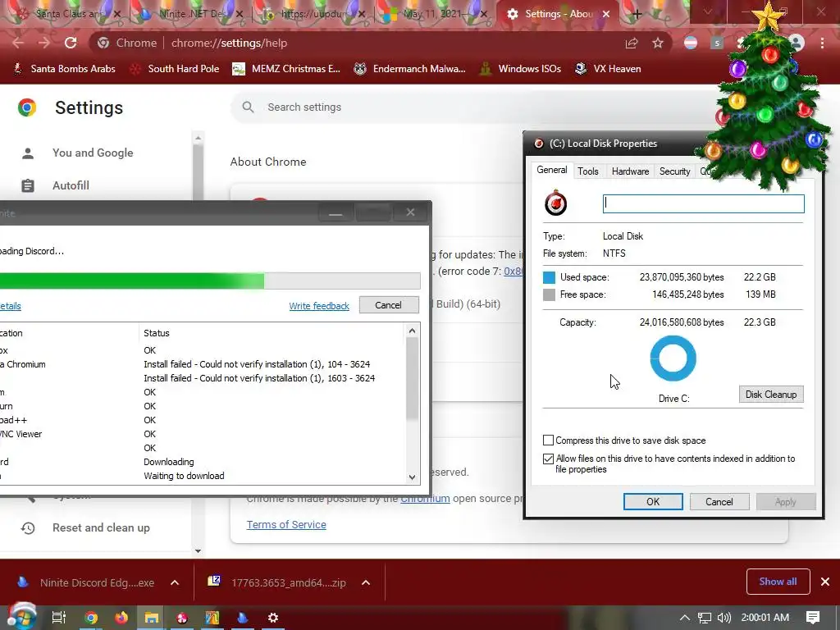Click the network tray icon
Viewport: 840px width, 630px height.
pos(705,618)
